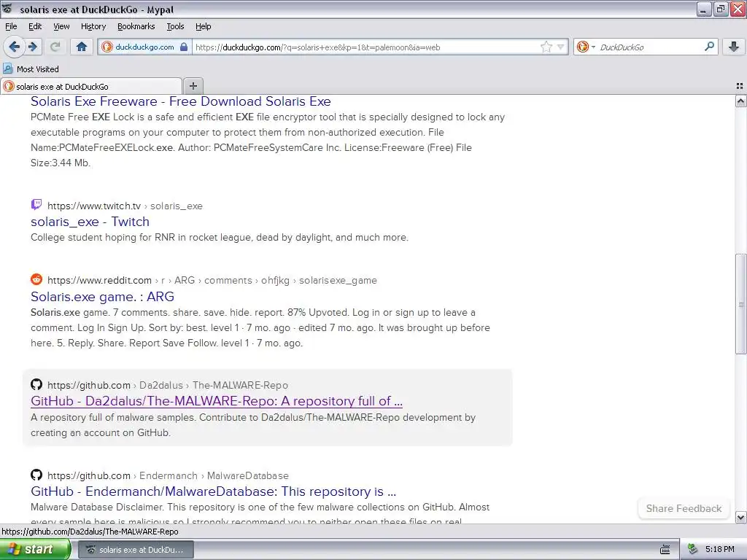Click 'https://github.com › Da2dalus' URL text
The width and height of the screenshot is (747, 560).
[x=115, y=385]
